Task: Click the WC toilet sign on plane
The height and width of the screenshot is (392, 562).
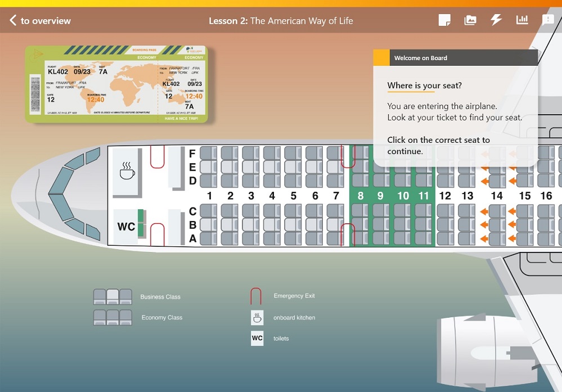Action: point(126,227)
